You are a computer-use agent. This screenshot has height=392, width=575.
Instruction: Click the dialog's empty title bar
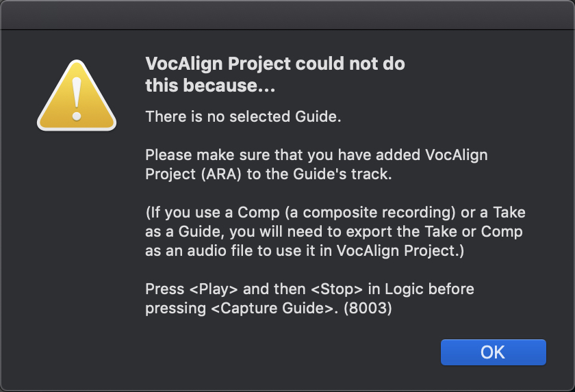point(287,14)
